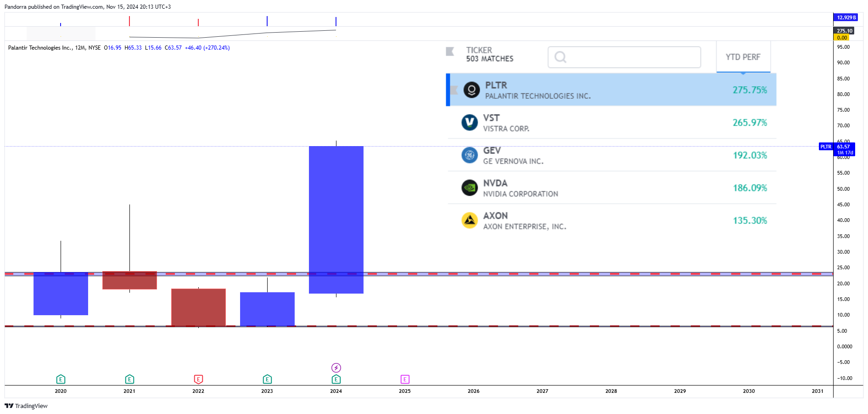Click the TICKER 503 MATCHES column header

coord(490,54)
